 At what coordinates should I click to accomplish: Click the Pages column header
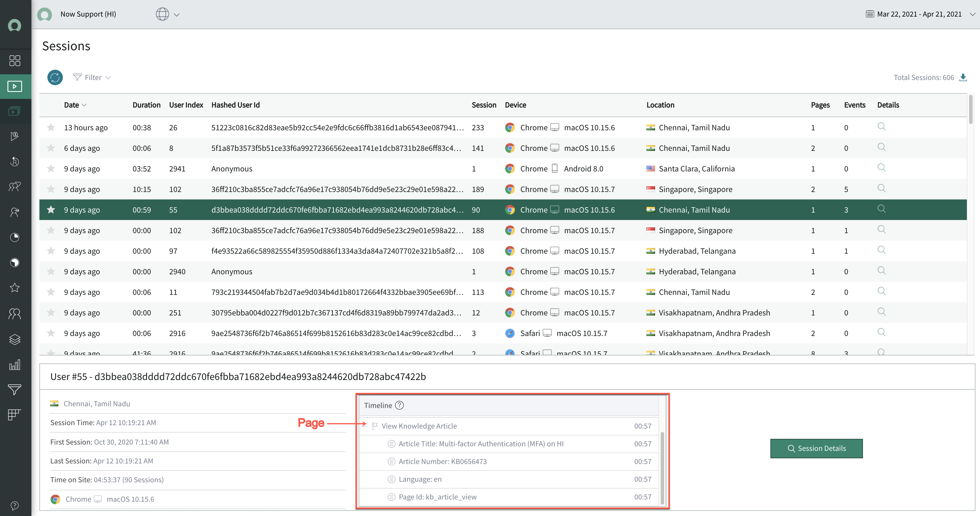(x=820, y=105)
